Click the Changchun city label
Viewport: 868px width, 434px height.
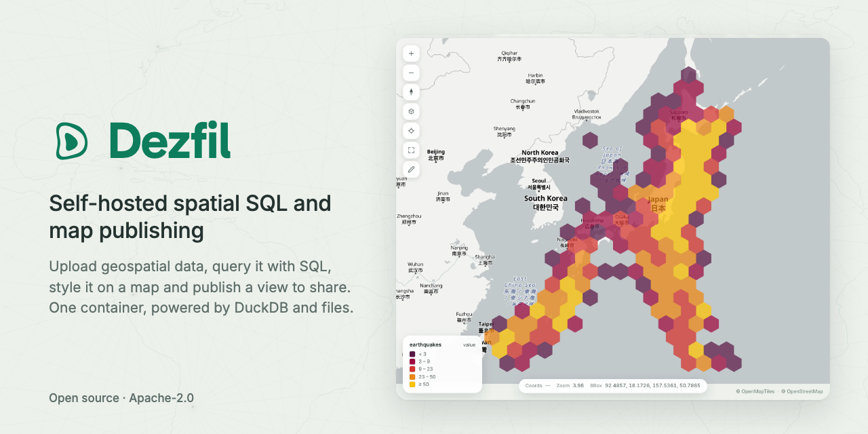click(x=523, y=104)
